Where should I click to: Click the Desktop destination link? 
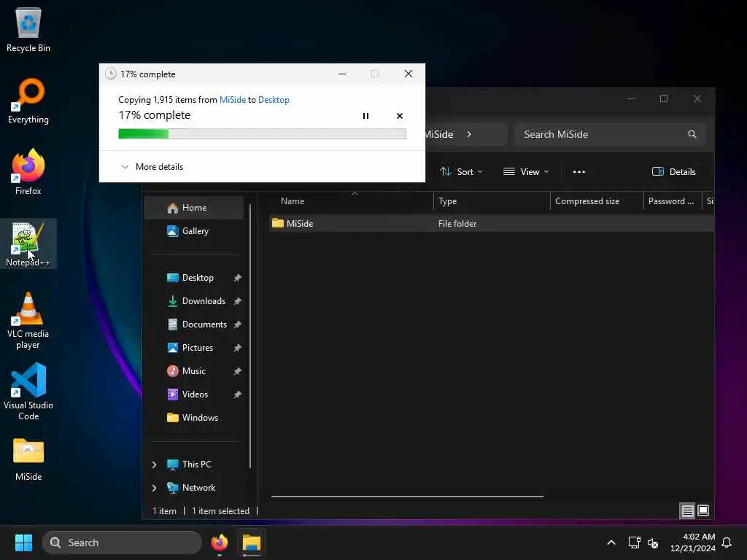point(274,99)
